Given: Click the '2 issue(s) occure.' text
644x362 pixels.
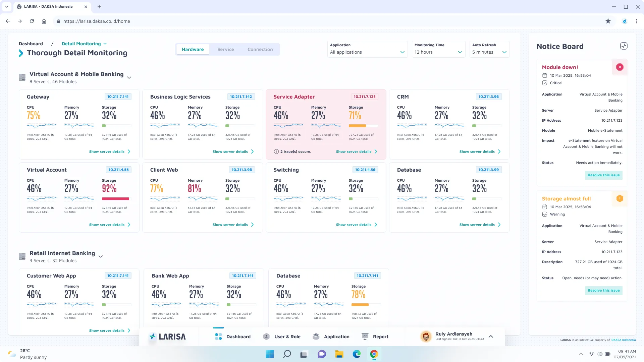Looking at the screenshot, I should [x=296, y=152].
